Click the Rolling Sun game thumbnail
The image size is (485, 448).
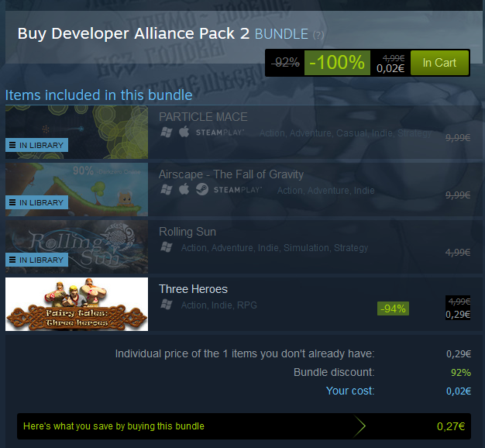click(x=77, y=246)
